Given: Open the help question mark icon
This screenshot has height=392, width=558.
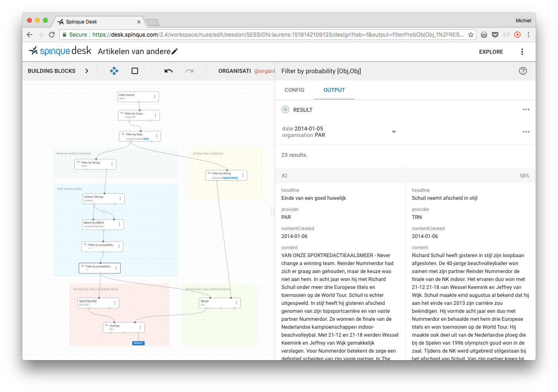Looking at the screenshot, I should (523, 71).
